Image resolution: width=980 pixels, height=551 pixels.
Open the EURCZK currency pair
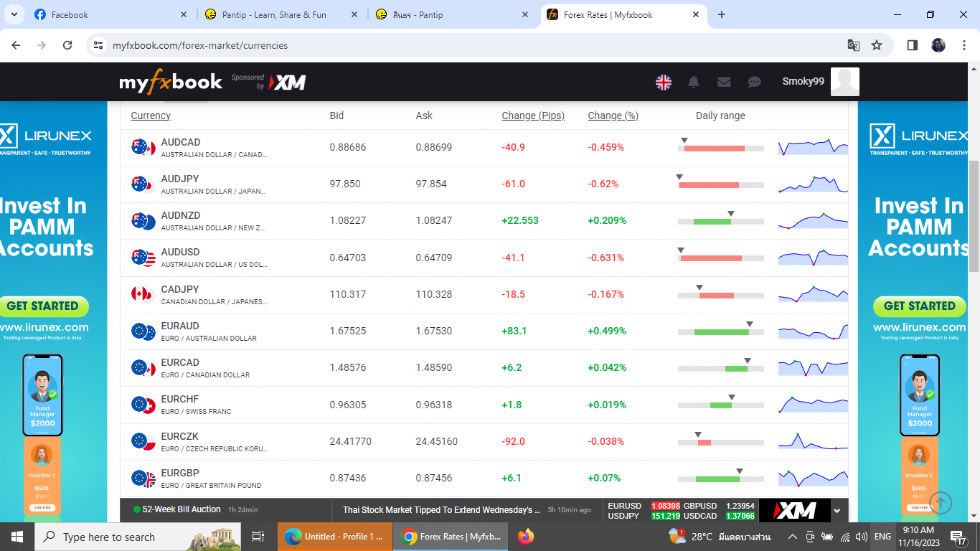click(x=180, y=436)
